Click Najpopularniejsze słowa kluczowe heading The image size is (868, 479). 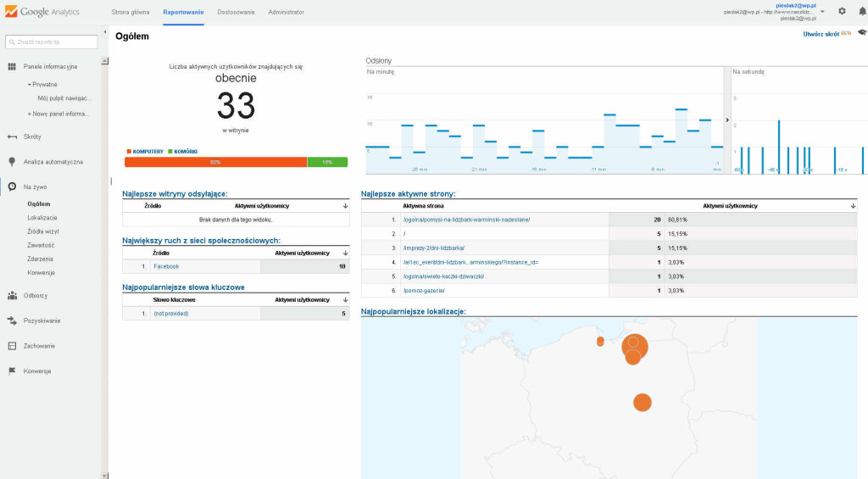tap(183, 287)
